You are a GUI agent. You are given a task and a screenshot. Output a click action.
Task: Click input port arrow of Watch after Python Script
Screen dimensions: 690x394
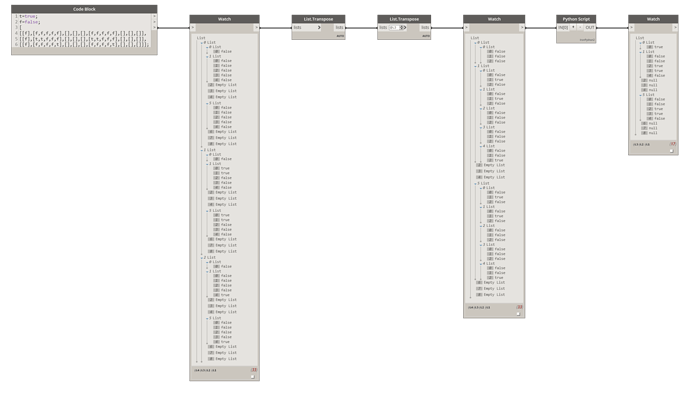click(x=631, y=28)
